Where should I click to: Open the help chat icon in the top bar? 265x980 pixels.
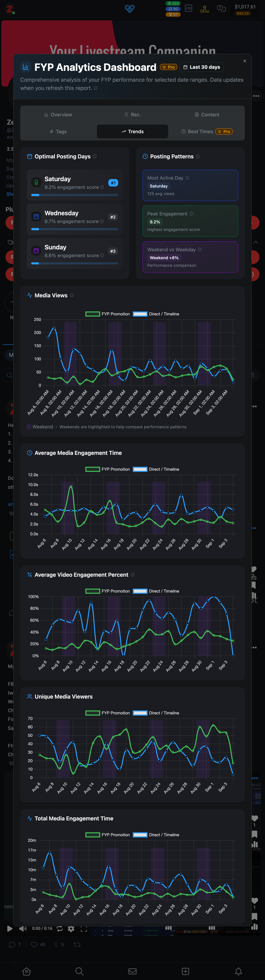pyautogui.click(x=221, y=8)
